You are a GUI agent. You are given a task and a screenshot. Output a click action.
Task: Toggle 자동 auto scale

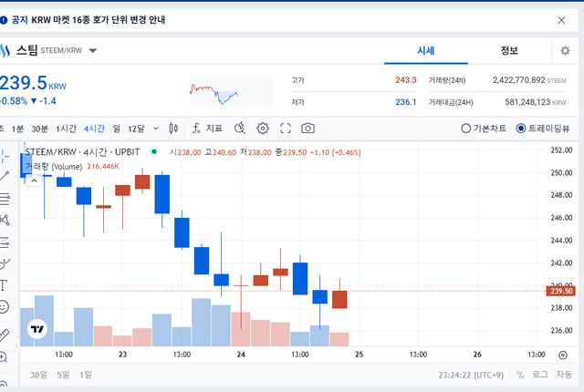pyautogui.click(x=564, y=375)
